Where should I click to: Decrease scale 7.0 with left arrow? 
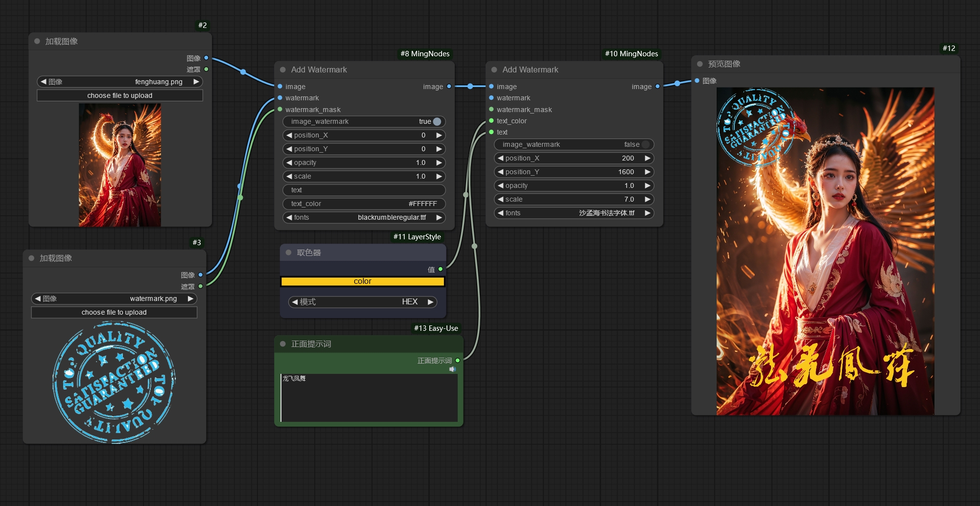pyautogui.click(x=501, y=199)
